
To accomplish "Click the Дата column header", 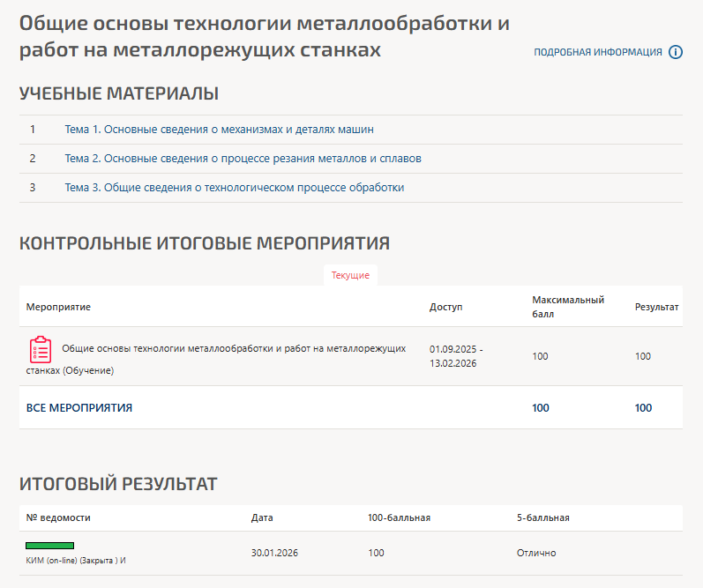I will tap(262, 517).
